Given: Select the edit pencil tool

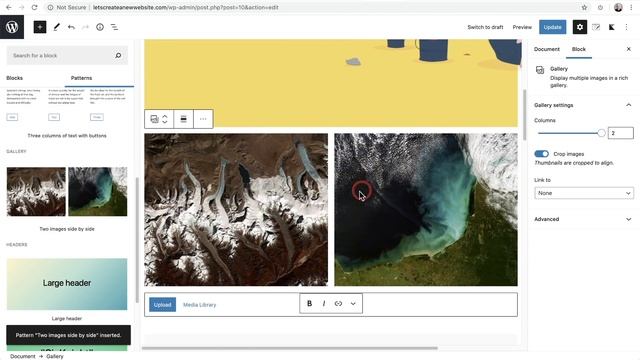Looking at the screenshot, I should click(56, 27).
